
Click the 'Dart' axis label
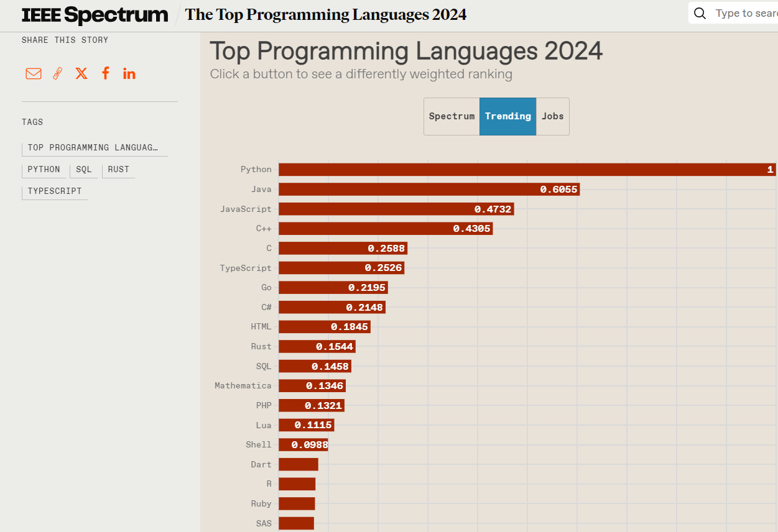click(x=262, y=465)
